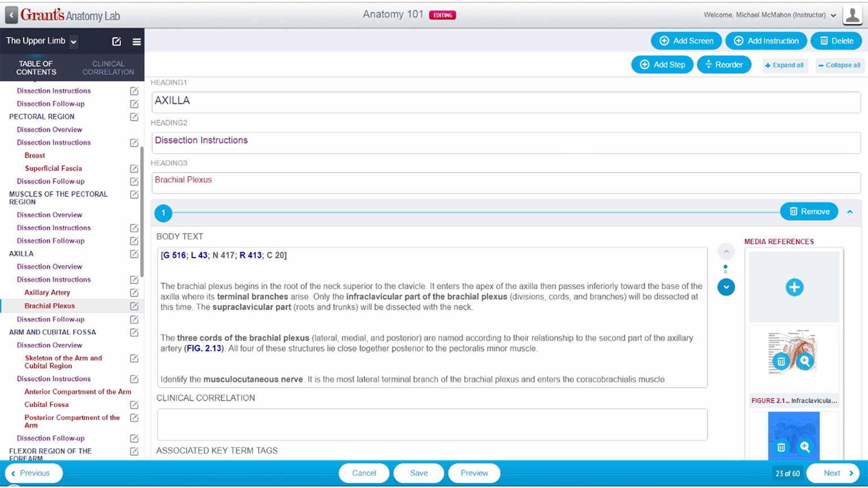Click the back arrow beside Grant's logo
Viewport: 868px width, 488px height.
coord(11,15)
